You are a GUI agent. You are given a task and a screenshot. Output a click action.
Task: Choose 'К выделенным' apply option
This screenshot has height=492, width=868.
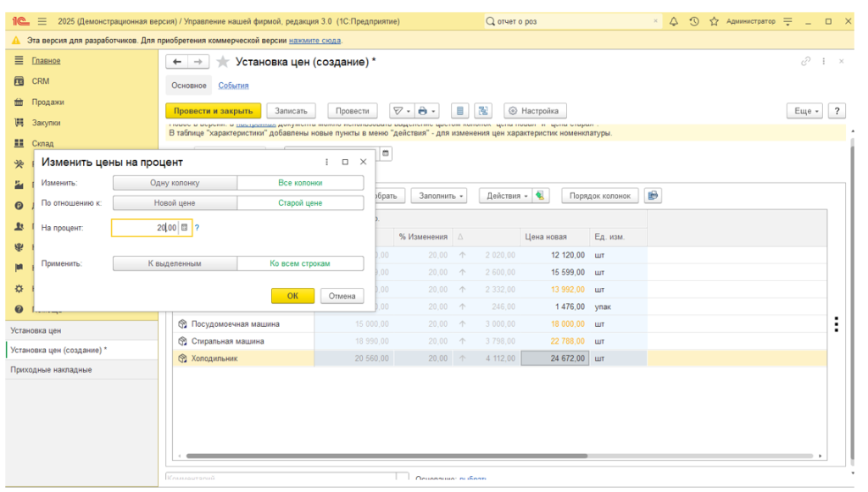(x=175, y=263)
